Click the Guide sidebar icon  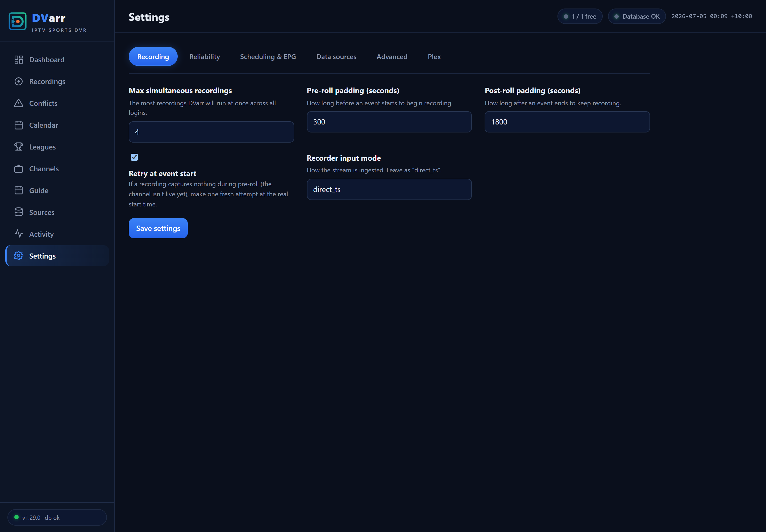pos(19,190)
